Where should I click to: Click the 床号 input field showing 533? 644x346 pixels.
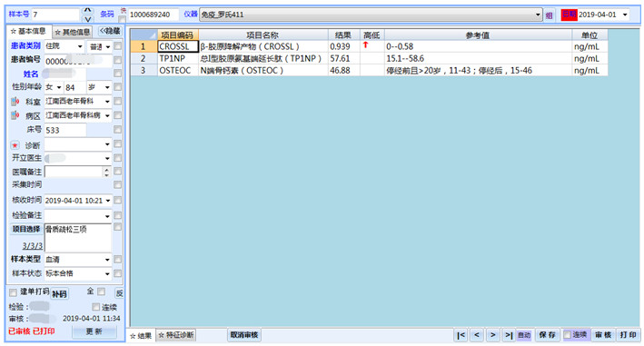coord(65,130)
